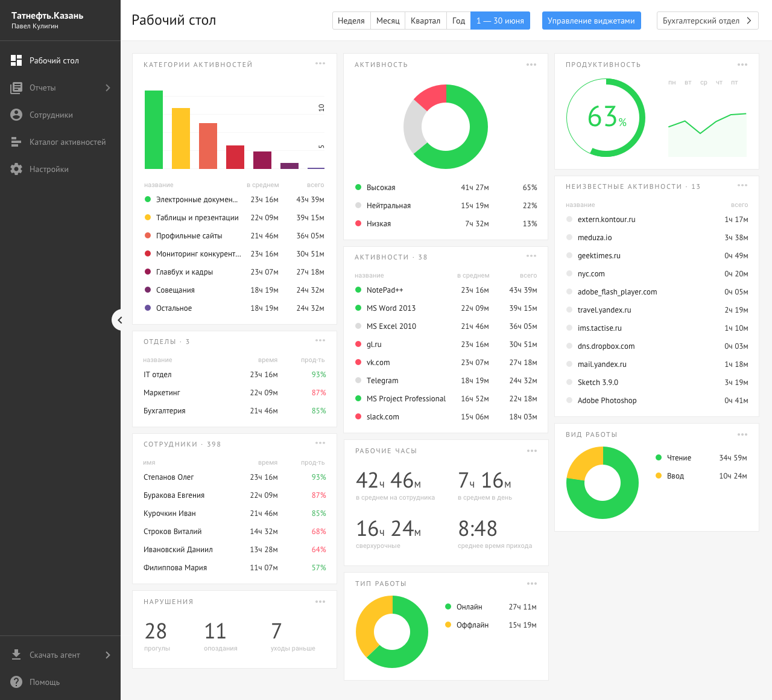Image resolution: width=772 pixels, height=700 pixels.
Task: Open the Рабочий стол dashboard icon
Action: [16, 60]
